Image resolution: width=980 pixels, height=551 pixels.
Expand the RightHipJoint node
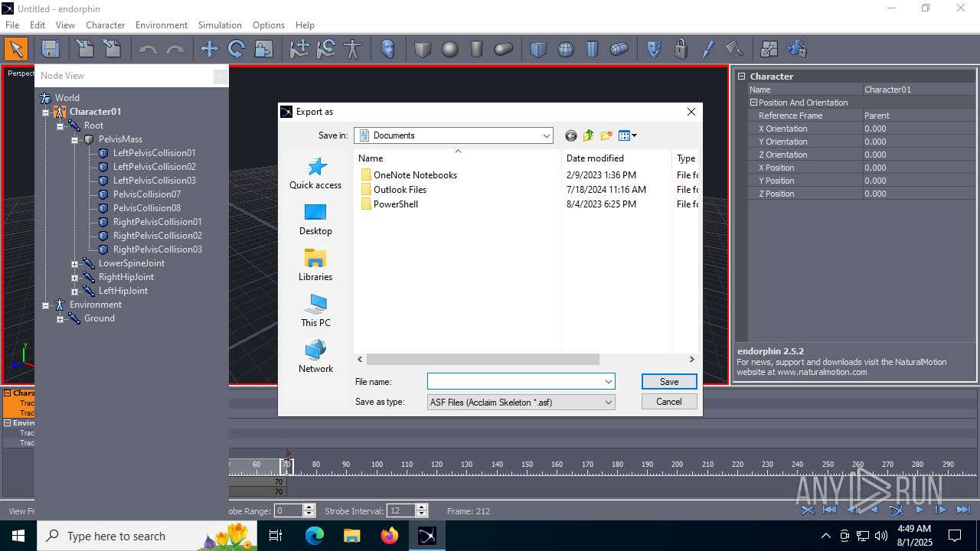74,278
